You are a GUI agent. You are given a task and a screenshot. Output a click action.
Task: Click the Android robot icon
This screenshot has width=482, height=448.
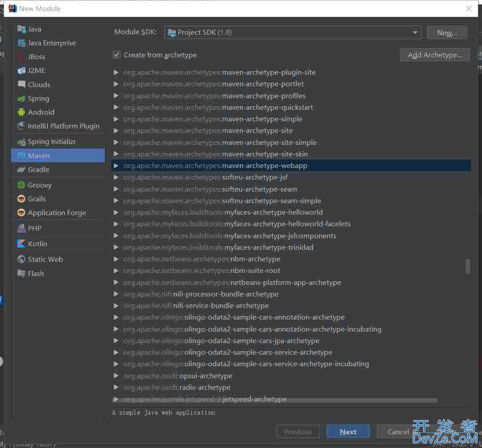pos(21,112)
